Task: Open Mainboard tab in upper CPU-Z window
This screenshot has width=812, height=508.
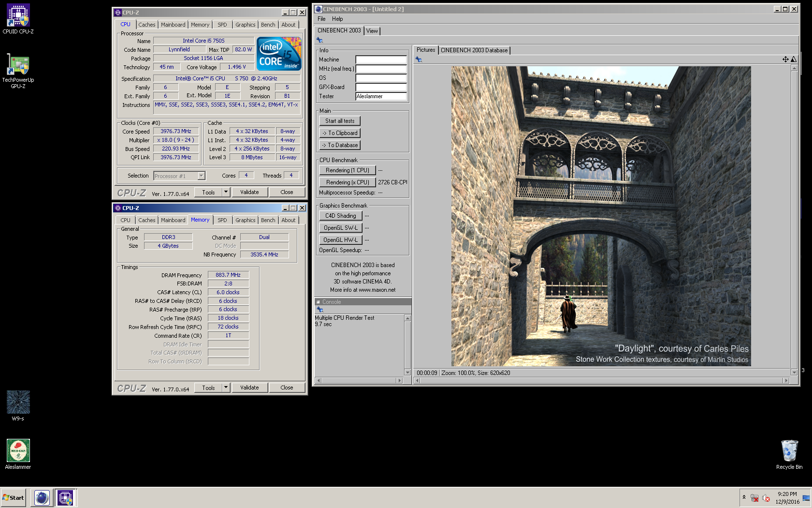Action: pos(173,25)
